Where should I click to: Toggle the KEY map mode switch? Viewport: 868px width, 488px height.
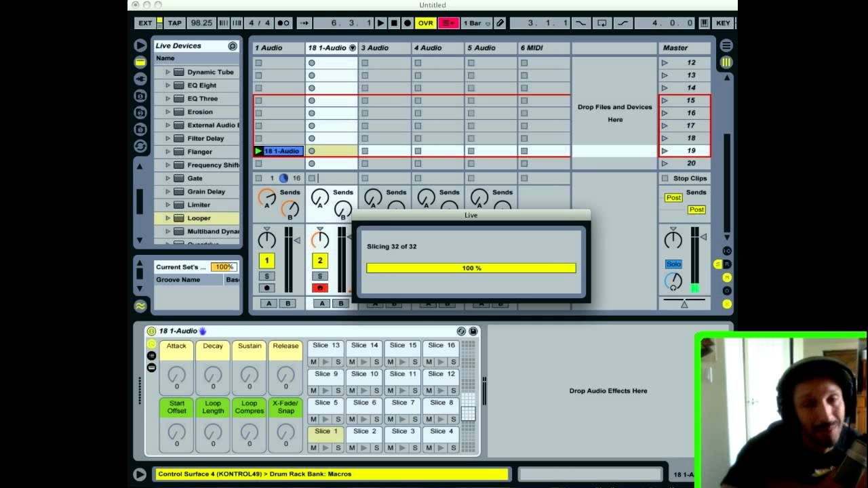coord(724,23)
